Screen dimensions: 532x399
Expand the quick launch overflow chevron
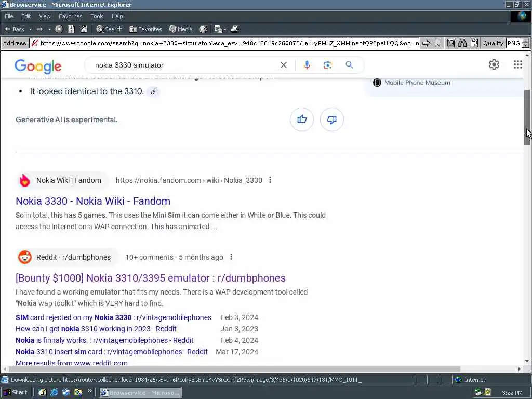tap(89, 391)
